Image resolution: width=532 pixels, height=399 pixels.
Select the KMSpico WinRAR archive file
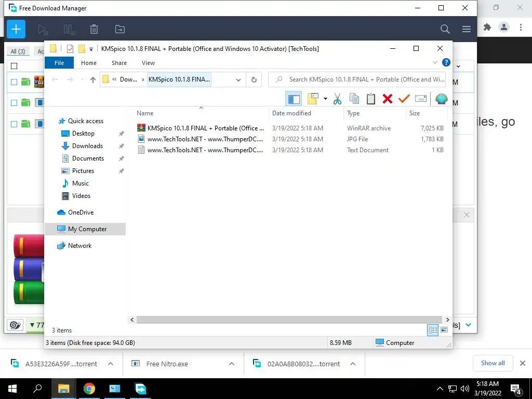click(x=290, y=128)
